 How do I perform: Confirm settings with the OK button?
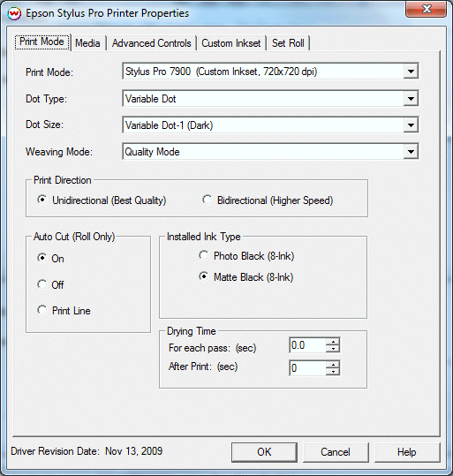[x=264, y=452]
